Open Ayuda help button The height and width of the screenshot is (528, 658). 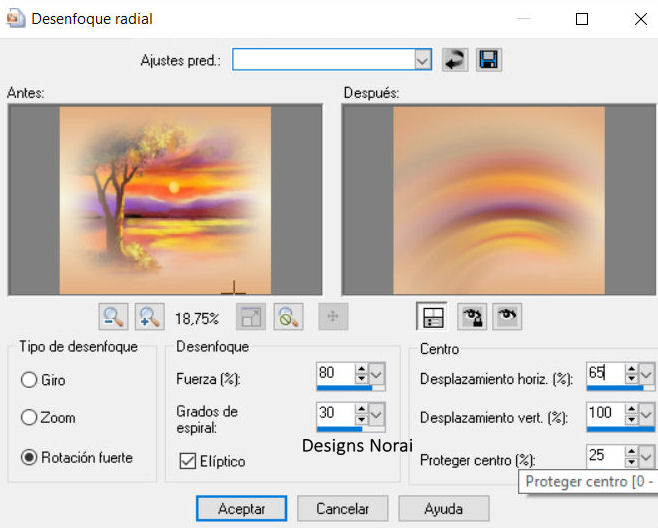pos(444,509)
